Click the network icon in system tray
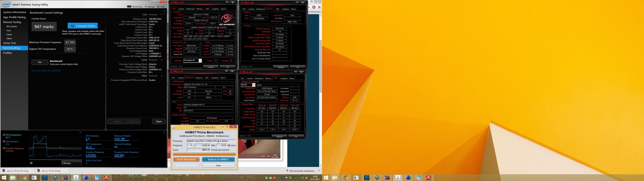 303,178
